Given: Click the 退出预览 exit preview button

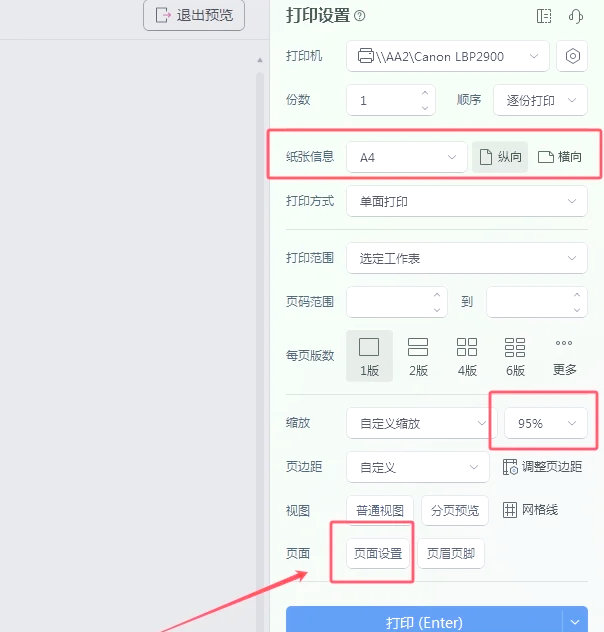Looking at the screenshot, I should [x=194, y=16].
